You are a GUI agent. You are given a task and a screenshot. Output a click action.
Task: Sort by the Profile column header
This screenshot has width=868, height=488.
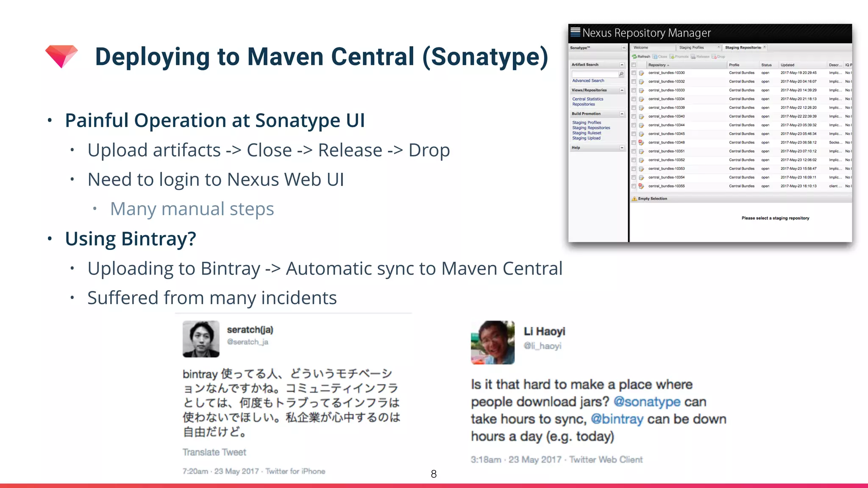click(743, 65)
